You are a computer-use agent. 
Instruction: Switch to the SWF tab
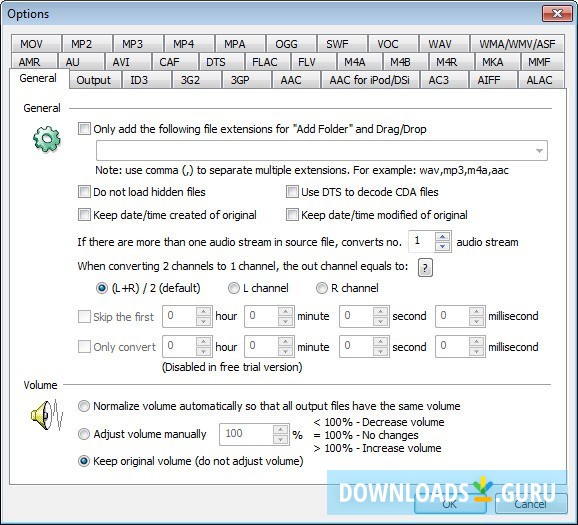[x=342, y=44]
